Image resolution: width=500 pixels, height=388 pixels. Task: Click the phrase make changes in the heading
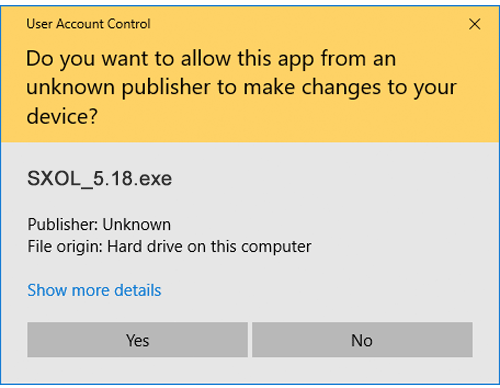pos(312,88)
